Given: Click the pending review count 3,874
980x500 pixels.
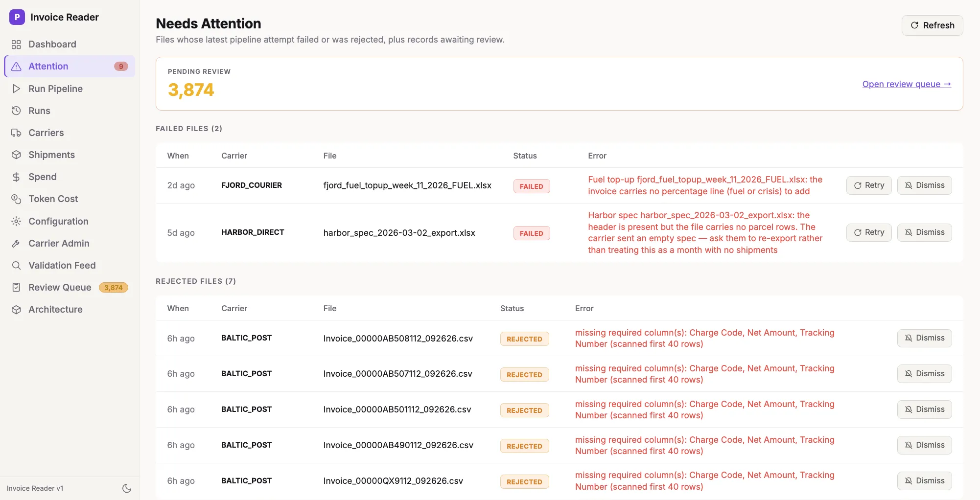Looking at the screenshot, I should (191, 90).
